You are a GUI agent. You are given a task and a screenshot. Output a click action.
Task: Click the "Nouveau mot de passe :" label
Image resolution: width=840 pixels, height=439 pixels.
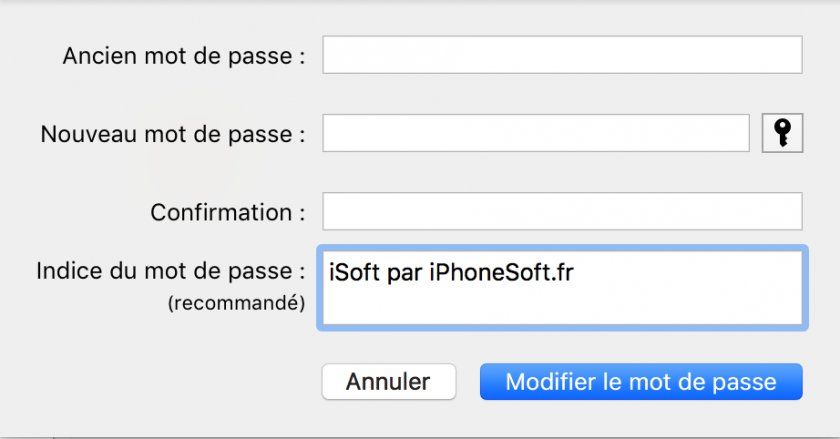pos(172,134)
